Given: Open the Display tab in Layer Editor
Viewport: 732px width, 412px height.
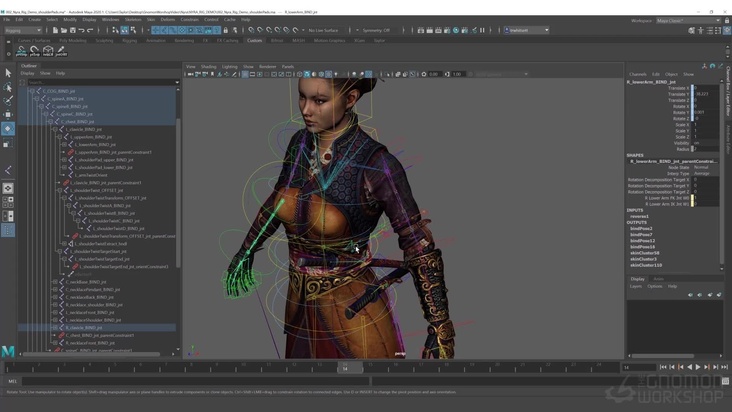Looking at the screenshot, I should (x=637, y=279).
